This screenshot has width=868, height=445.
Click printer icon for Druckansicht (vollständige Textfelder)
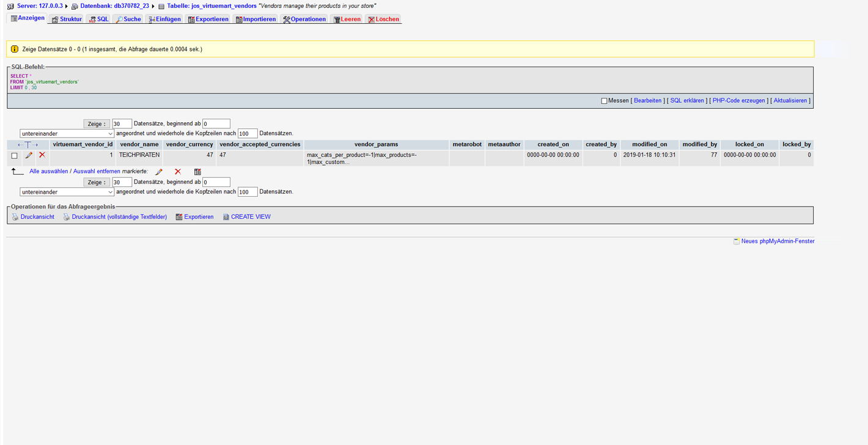tap(67, 217)
